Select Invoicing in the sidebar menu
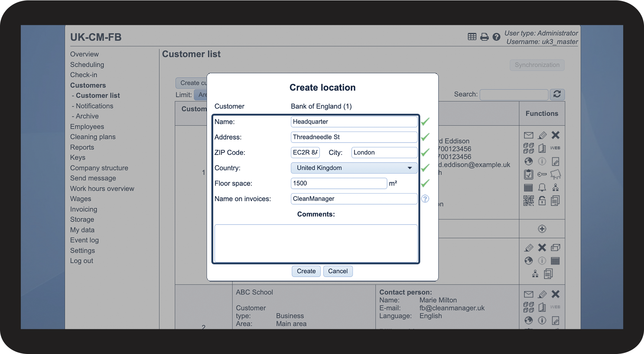 [83, 209]
